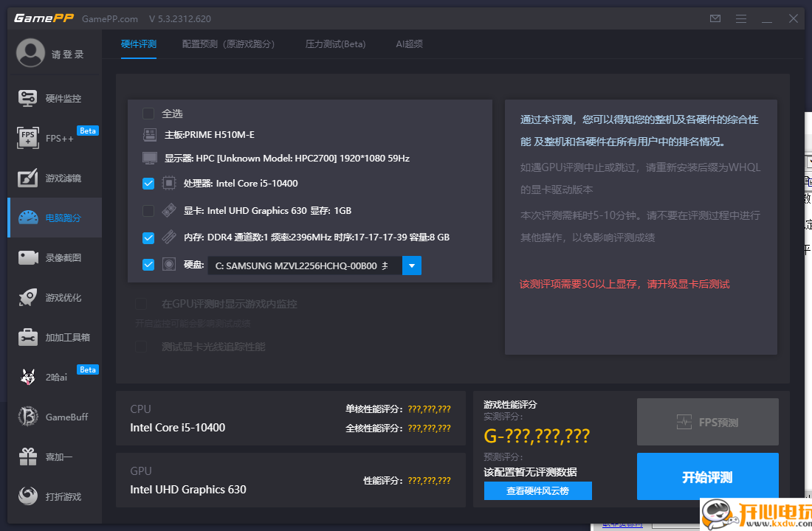
Task: Open the 加加工具箱 toolbox icon
Action: point(27,337)
